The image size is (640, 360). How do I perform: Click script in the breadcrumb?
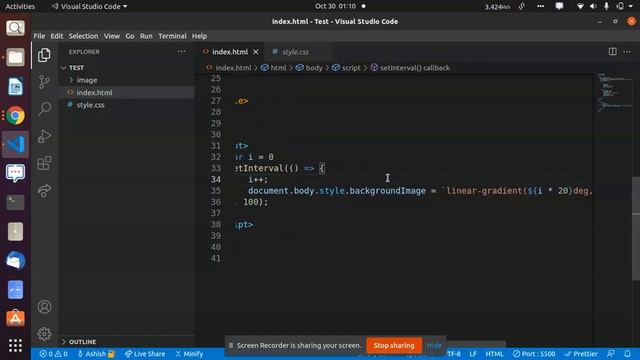(351, 68)
